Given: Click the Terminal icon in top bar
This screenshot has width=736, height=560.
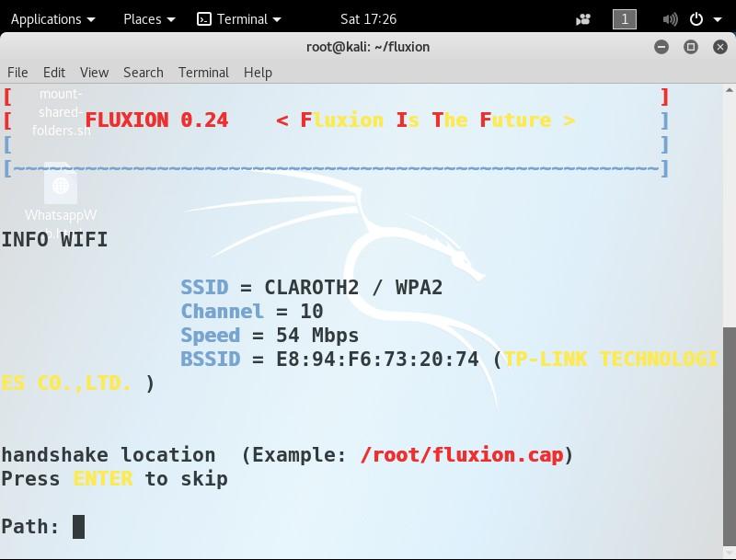Looking at the screenshot, I should pyautogui.click(x=203, y=19).
